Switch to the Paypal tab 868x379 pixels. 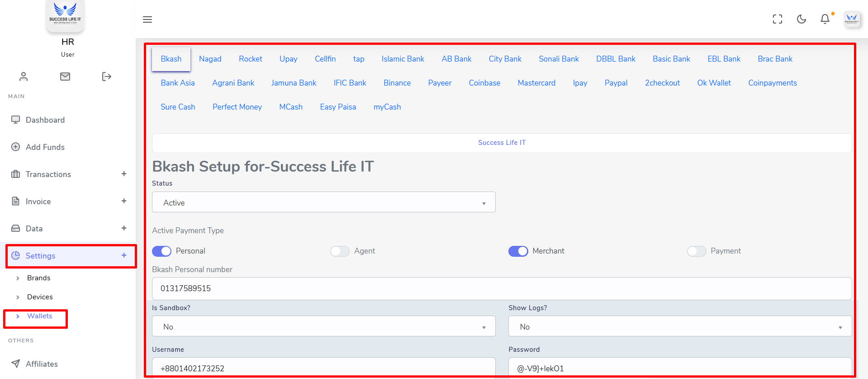[616, 83]
